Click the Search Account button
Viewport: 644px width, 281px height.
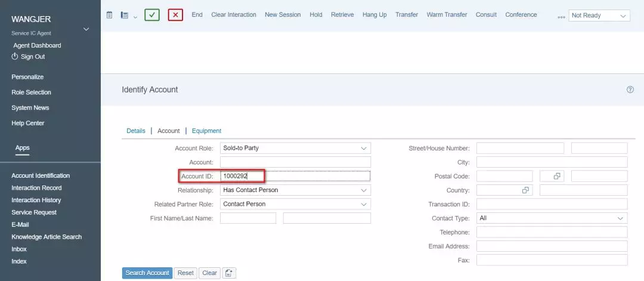(147, 273)
